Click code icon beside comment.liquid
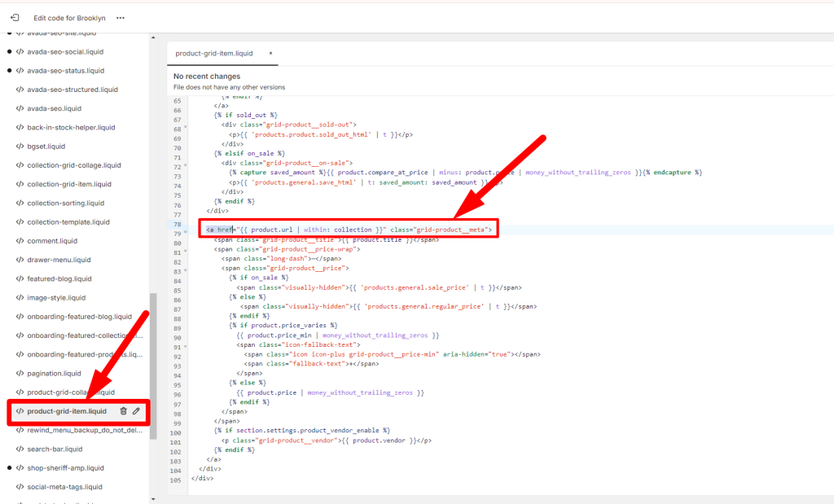The height and width of the screenshot is (504, 834). [20, 241]
